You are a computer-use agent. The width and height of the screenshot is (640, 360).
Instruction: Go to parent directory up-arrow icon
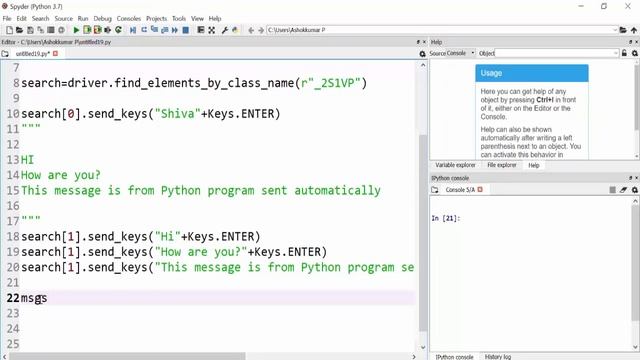[634, 30]
